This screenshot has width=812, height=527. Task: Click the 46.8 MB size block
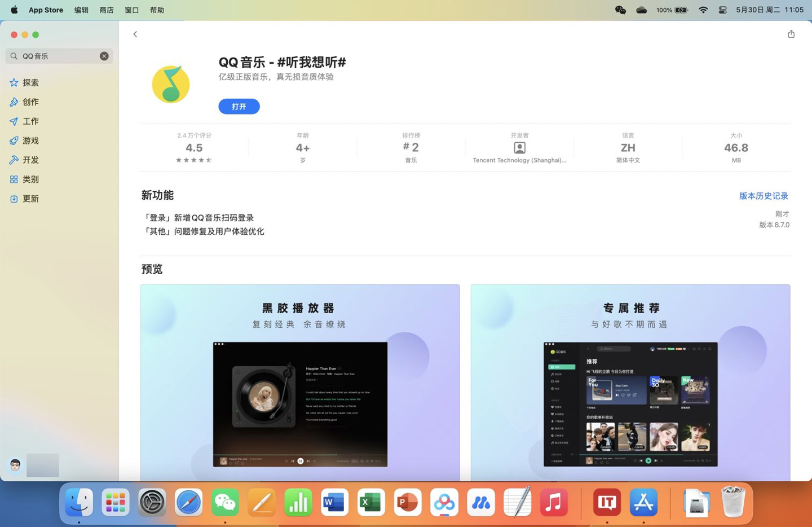(736, 148)
